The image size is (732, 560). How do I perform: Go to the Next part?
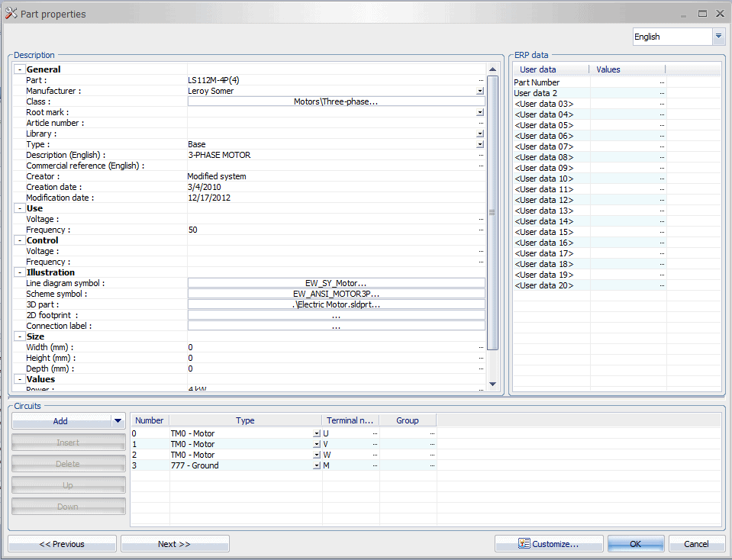[174, 544]
